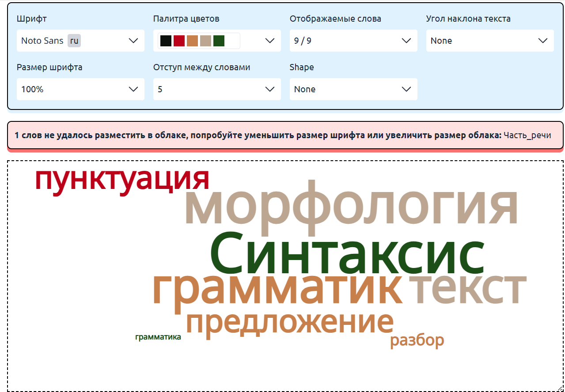Expand the Размер шрифта 100% dropdown
This screenshot has width=565, height=392.
tap(80, 89)
